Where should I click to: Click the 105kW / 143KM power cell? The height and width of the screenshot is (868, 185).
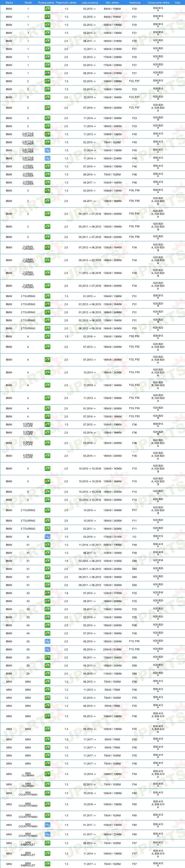tap(113, 561)
